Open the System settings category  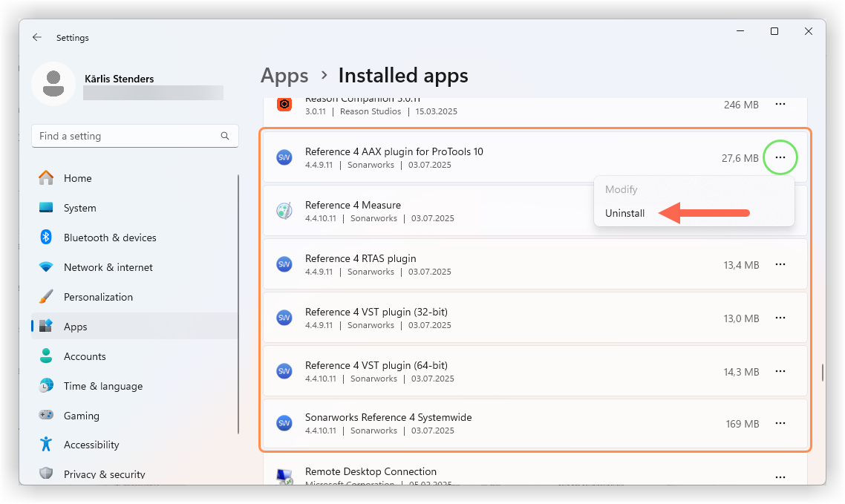(79, 208)
